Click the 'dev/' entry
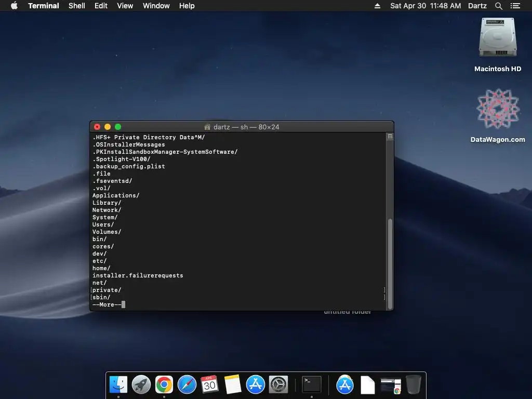The image size is (532, 399). (99, 254)
